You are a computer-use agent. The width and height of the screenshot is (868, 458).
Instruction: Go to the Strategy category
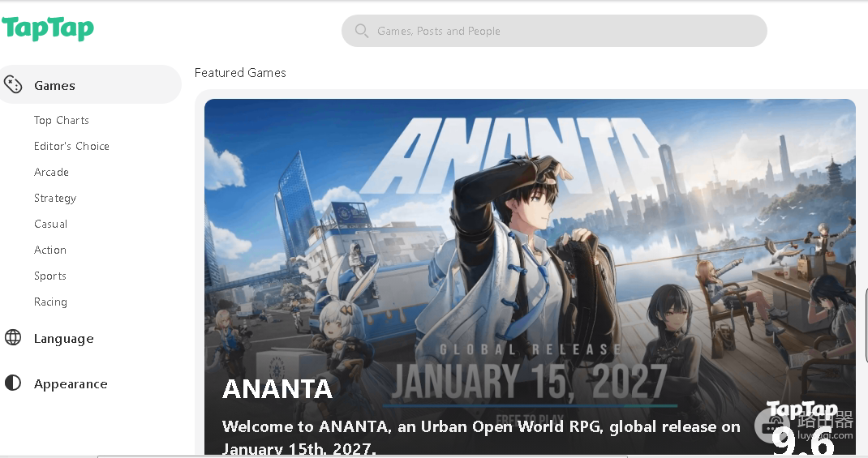55,198
